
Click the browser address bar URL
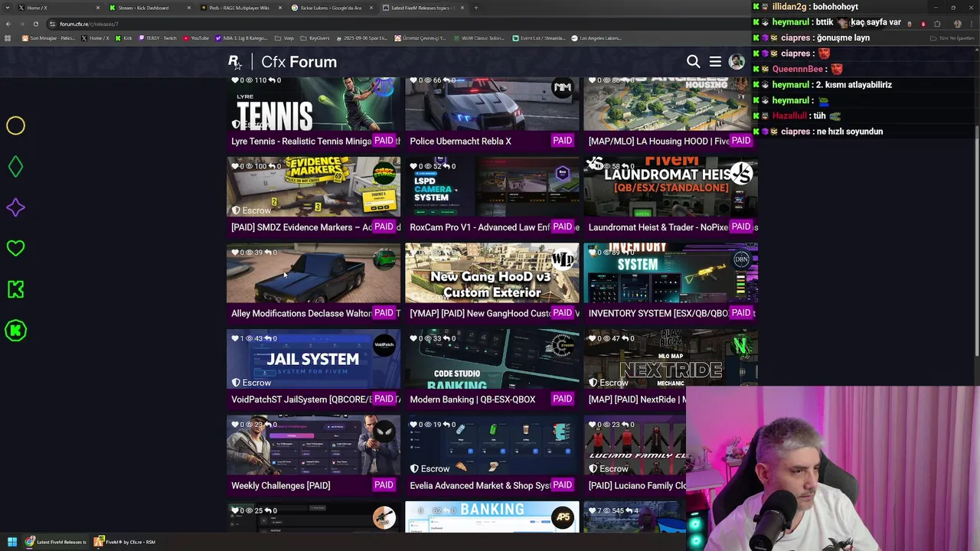pos(89,24)
